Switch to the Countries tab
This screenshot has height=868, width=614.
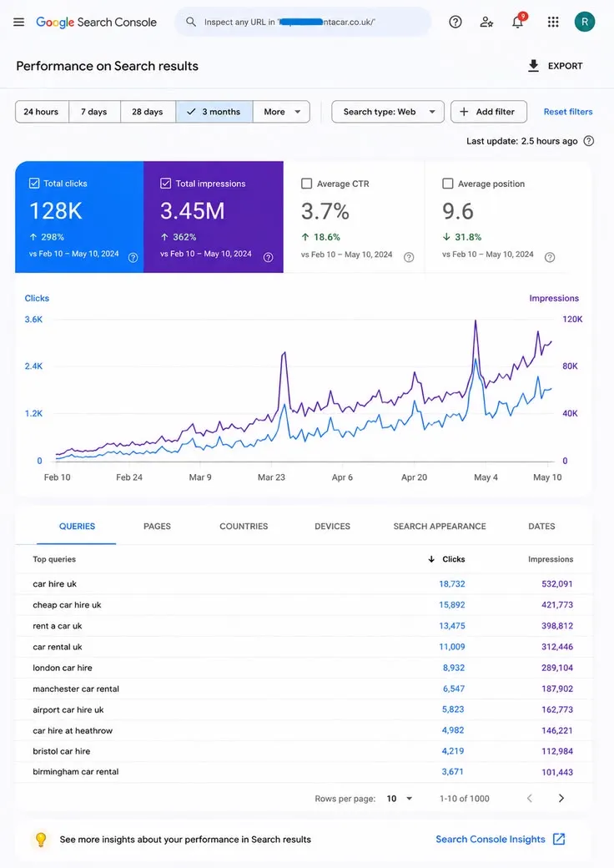click(244, 527)
